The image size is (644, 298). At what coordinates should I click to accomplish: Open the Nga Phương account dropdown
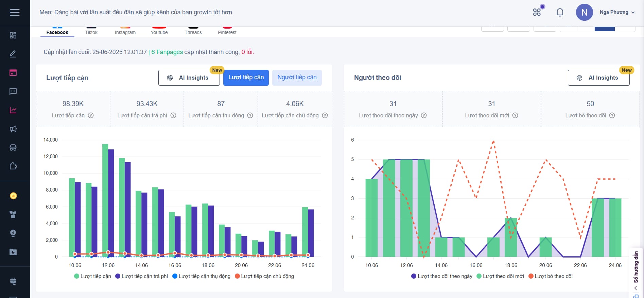(617, 12)
